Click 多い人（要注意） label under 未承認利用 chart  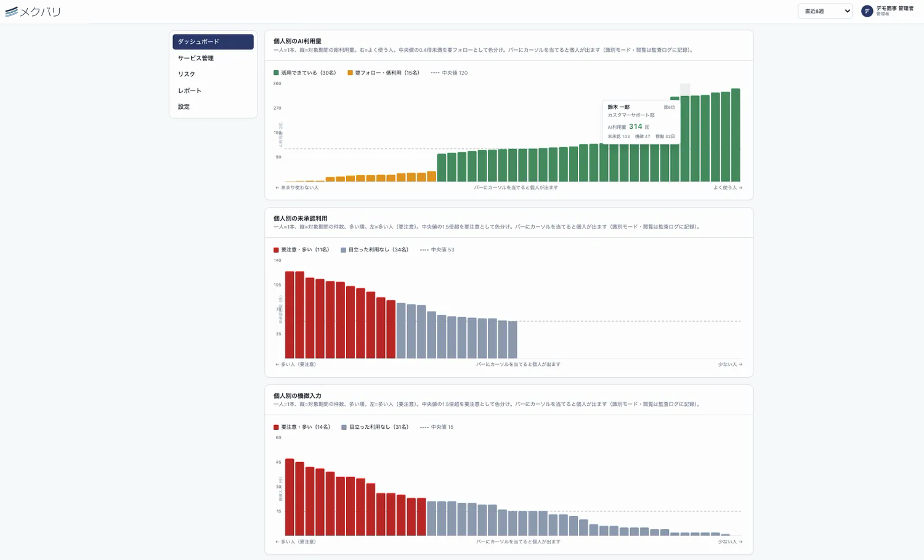coord(296,365)
